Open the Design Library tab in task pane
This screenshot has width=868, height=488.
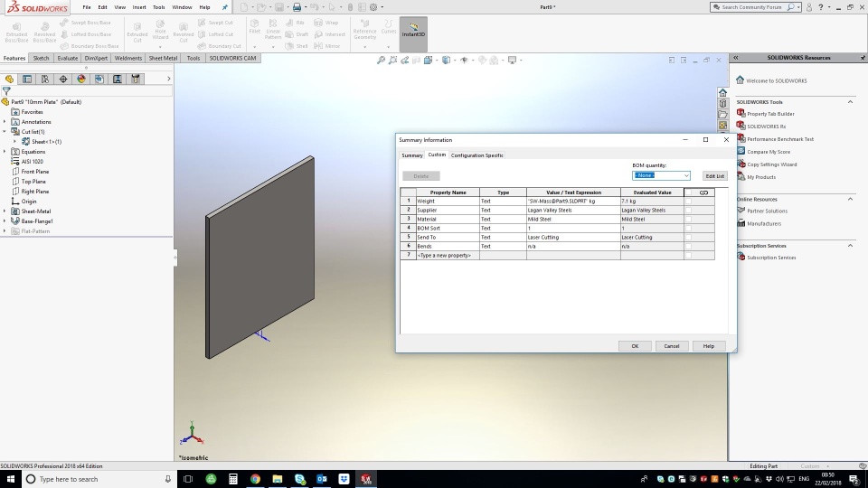click(723, 103)
